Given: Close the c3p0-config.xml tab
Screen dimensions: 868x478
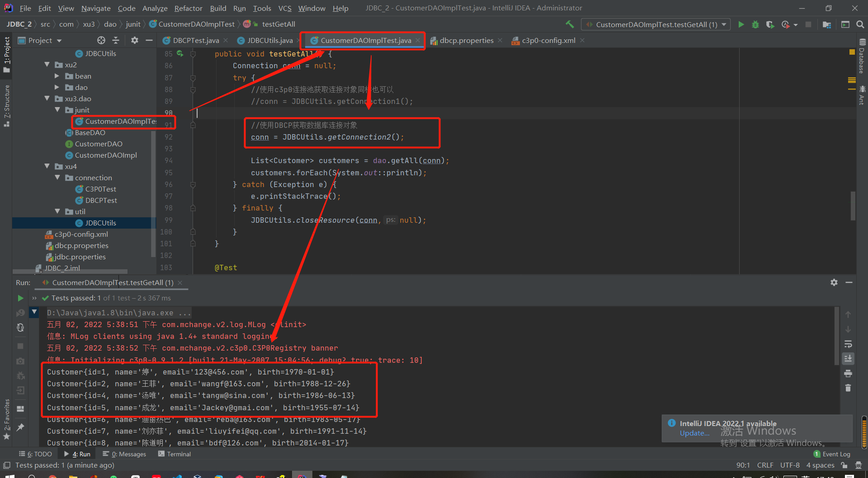Looking at the screenshot, I should (x=582, y=40).
